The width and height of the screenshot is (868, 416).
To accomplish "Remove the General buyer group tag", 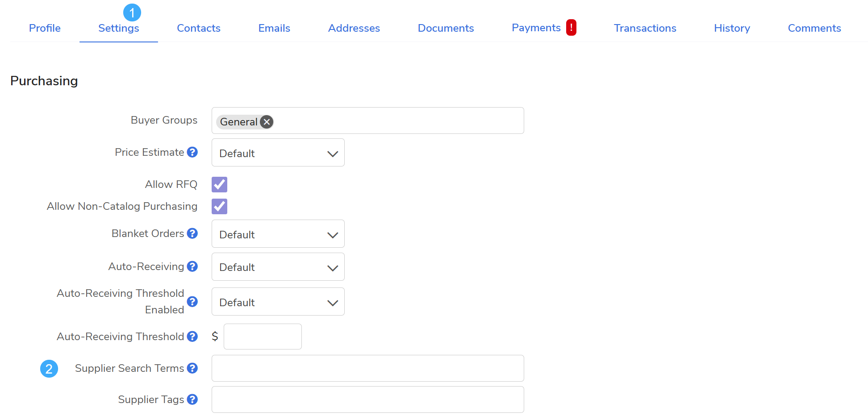I will [267, 122].
